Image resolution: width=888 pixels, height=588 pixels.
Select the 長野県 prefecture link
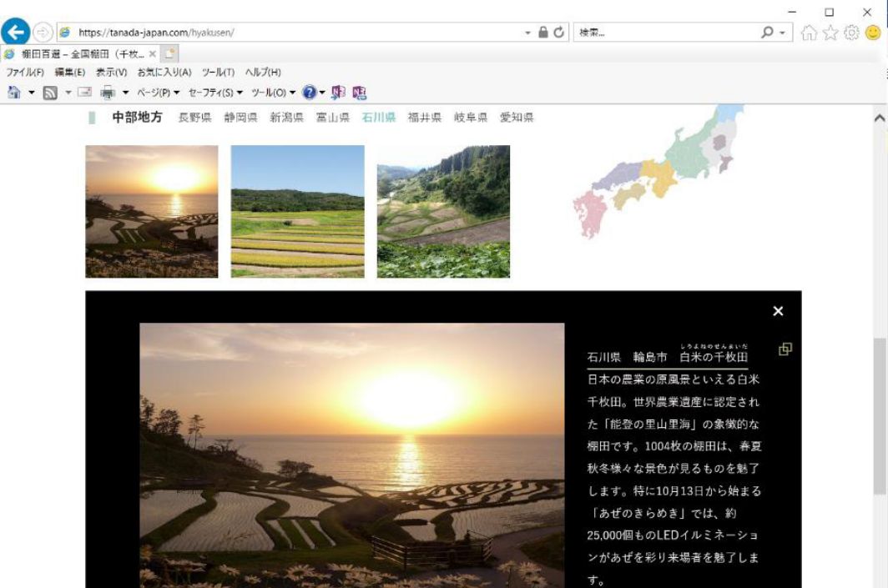194,117
